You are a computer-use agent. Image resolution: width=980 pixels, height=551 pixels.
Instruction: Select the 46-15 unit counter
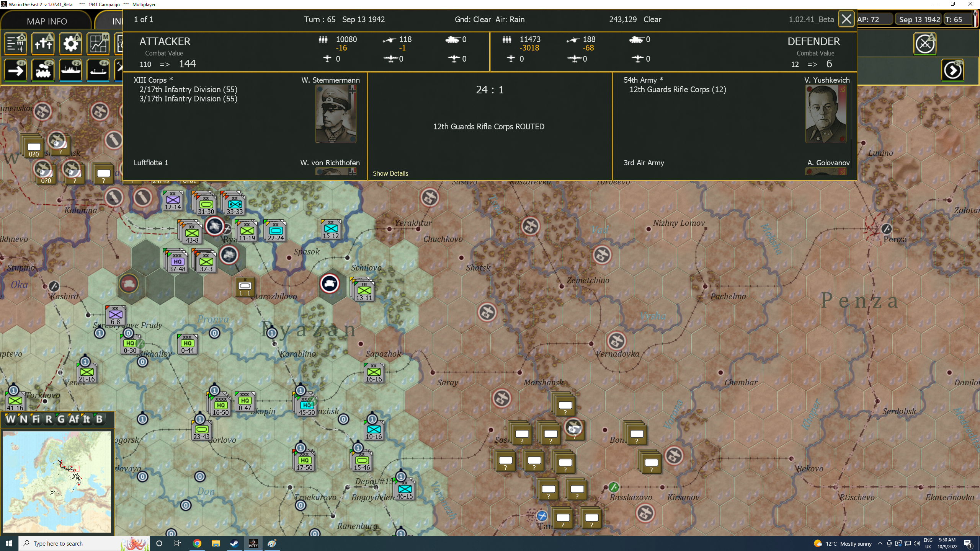405,489
